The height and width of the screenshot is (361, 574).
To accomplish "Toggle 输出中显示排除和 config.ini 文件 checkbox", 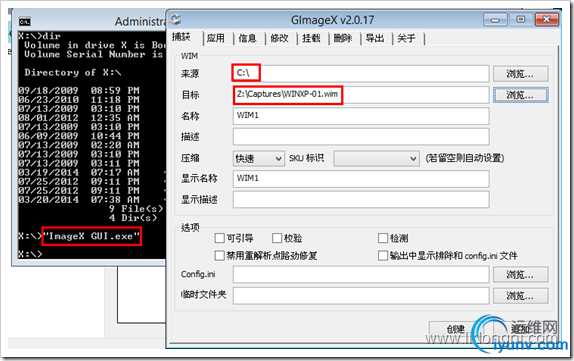I will 383,256.
